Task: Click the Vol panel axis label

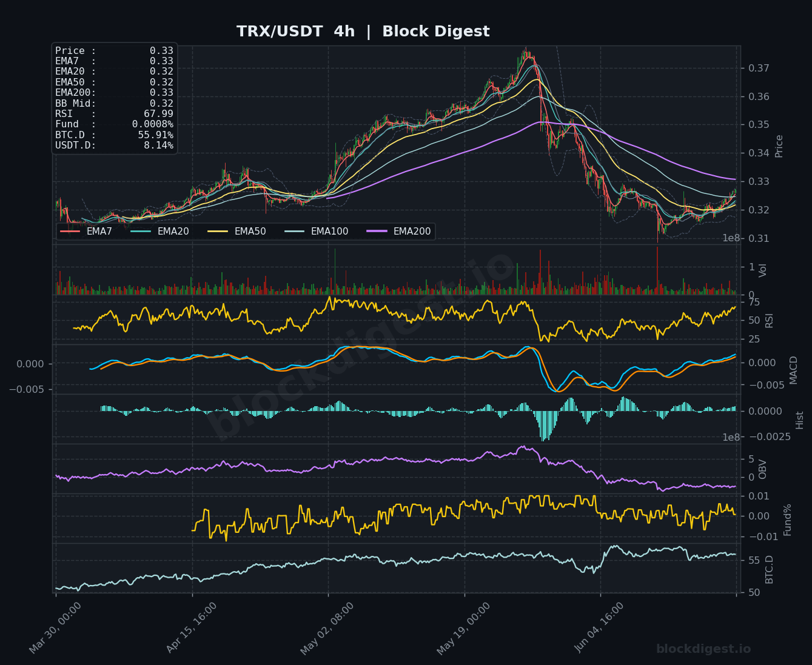Action: pyautogui.click(x=763, y=270)
